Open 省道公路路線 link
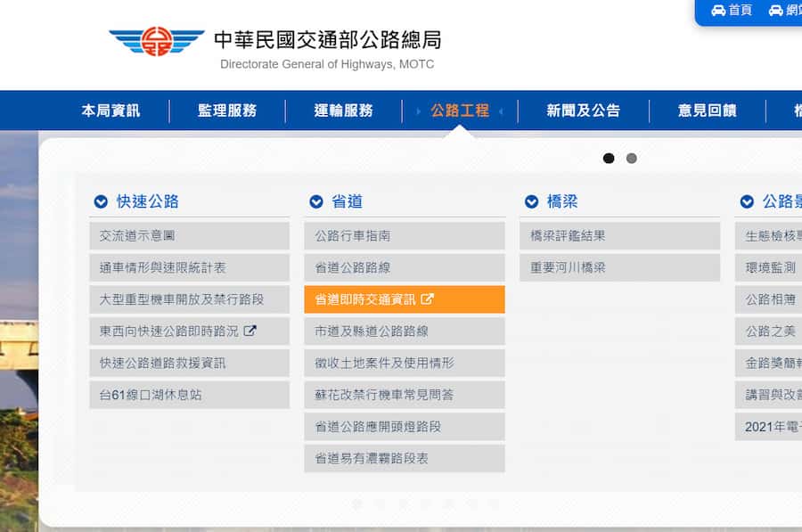 (405, 267)
